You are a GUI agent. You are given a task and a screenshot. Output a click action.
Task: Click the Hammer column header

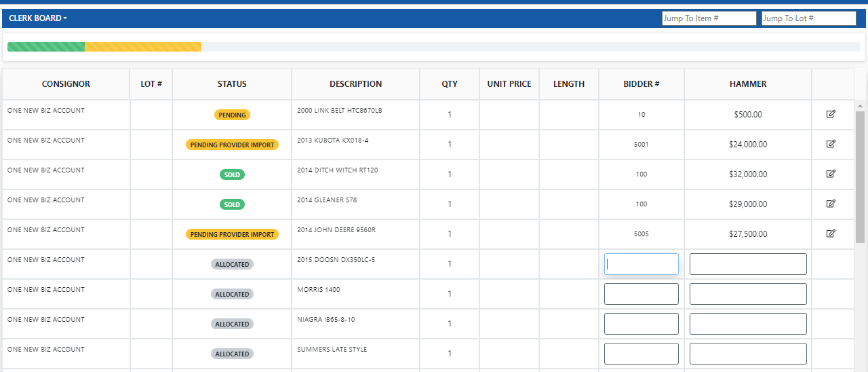pos(748,84)
